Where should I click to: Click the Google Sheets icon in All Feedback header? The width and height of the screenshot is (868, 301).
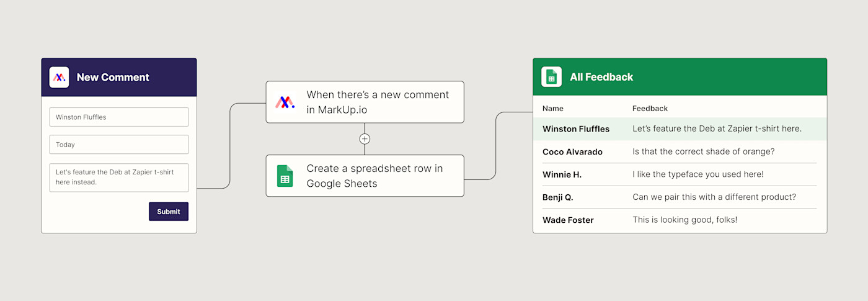pos(551,77)
